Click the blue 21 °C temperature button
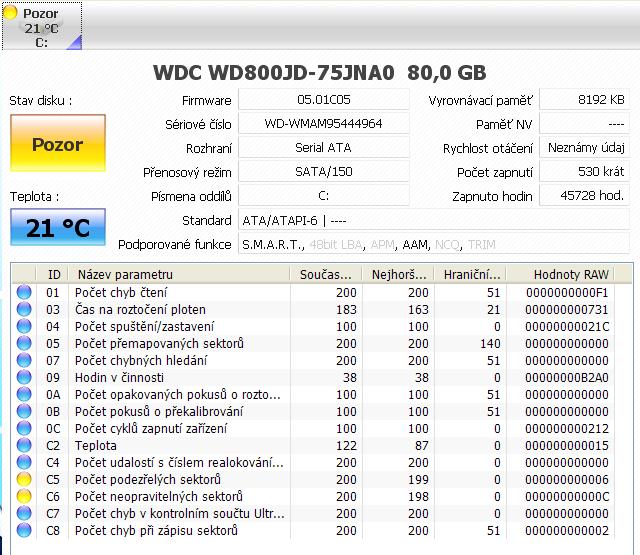Image resolution: width=640 pixels, height=555 pixels. tap(58, 227)
